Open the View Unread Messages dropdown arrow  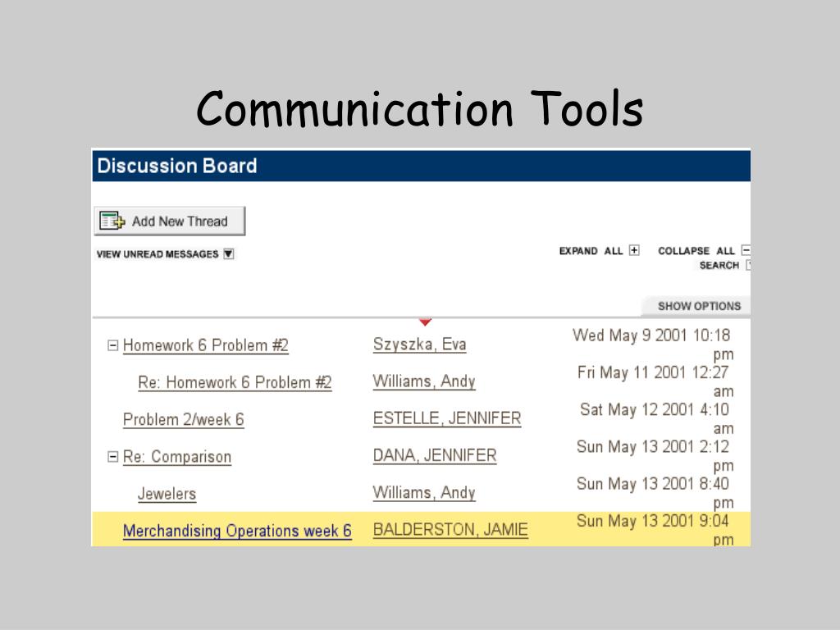pyautogui.click(x=229, y=254)
